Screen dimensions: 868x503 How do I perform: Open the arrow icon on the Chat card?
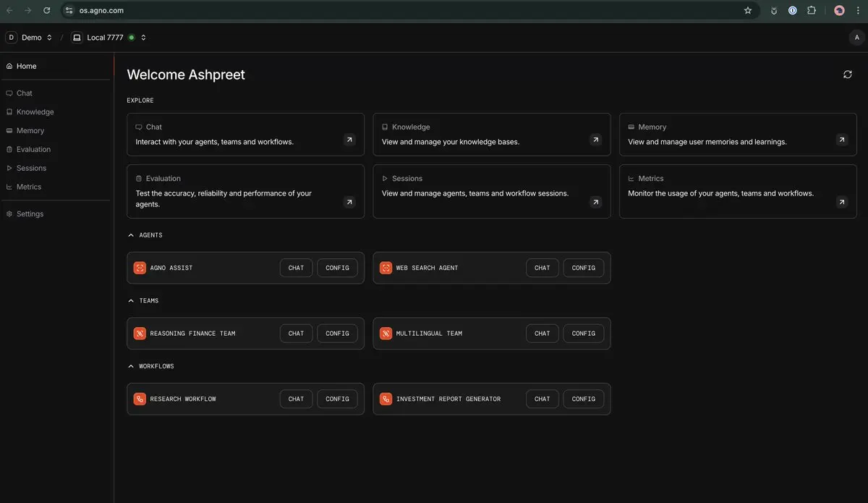(349, 140)
